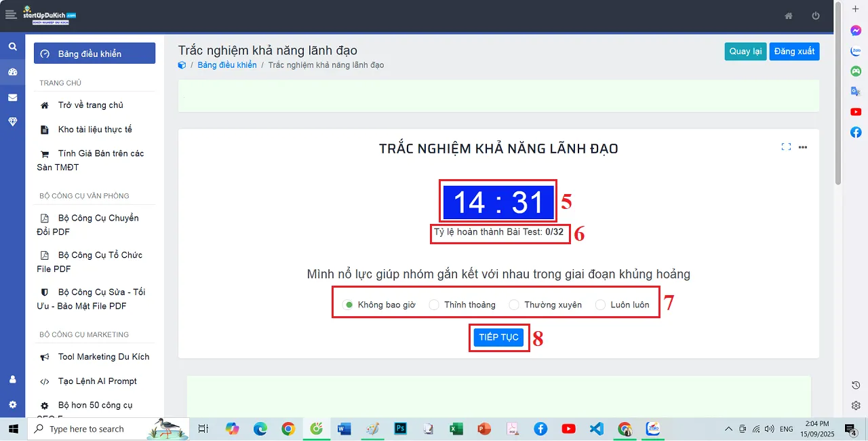868x441 pixels.
Task: Open Google Translate in the browser sidebar
Action: tap(856, 92)
